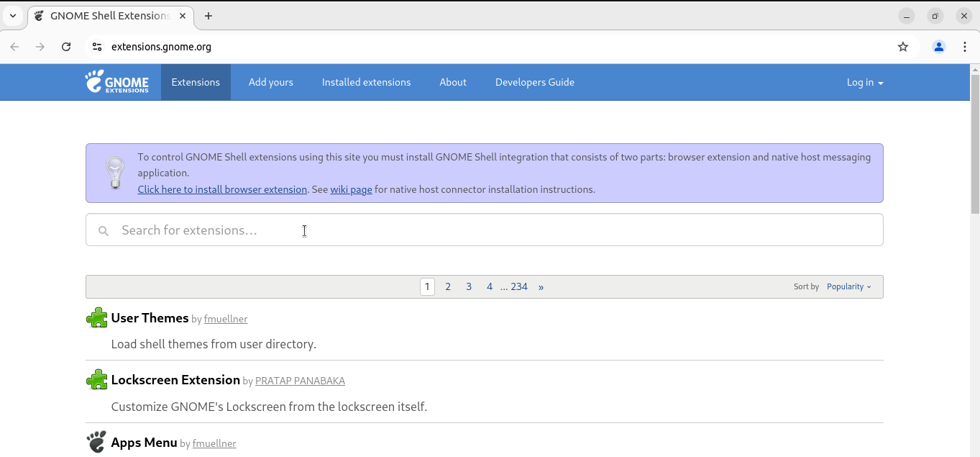
Task: Click the Lockscreen Extension puzzle icon
Action: tap(96, 379)
